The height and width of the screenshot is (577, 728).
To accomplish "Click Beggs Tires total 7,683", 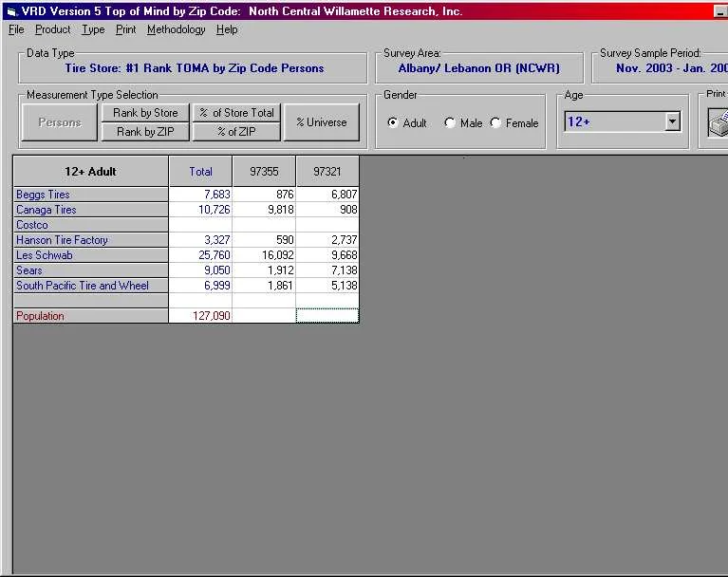I will 200,195.
